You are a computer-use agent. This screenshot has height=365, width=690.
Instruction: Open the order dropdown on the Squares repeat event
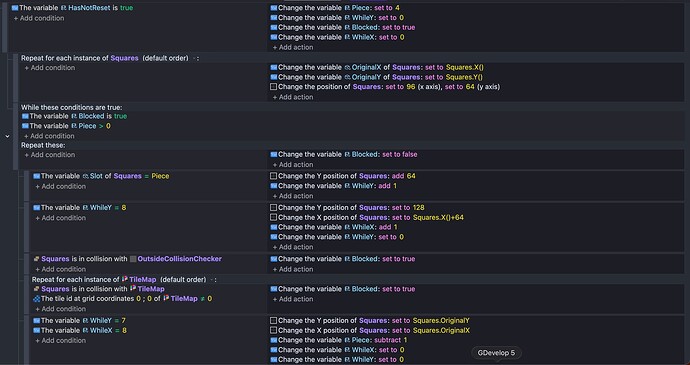tap(195, 58)
